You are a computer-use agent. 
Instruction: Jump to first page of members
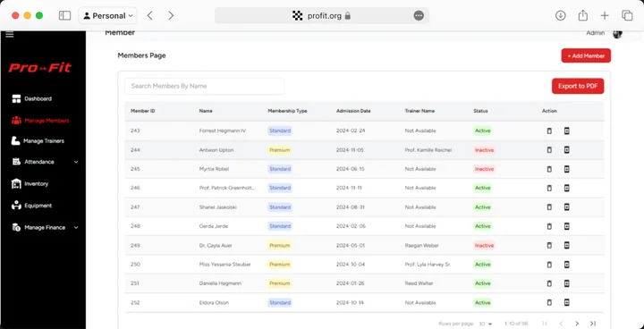545,324
